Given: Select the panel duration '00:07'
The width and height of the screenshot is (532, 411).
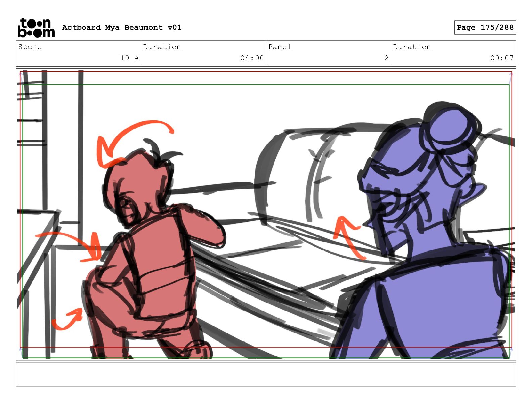Looking at the screenshot, I should pyautogui.click(x=502, y=58).
